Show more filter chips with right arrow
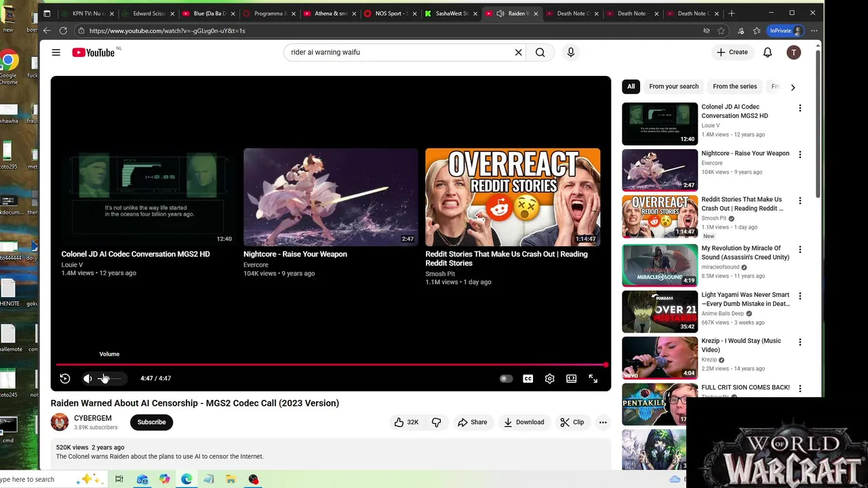This screenshot has width=868, height=488. 793,87
